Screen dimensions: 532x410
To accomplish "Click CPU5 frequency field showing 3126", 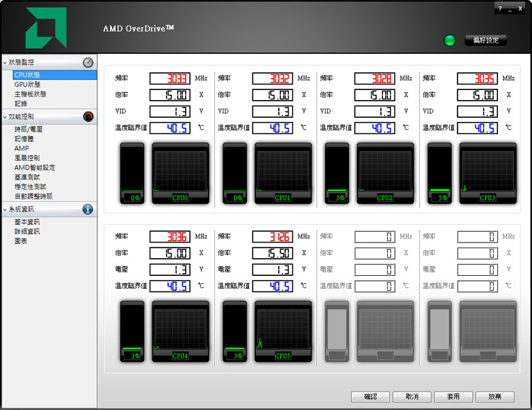I will click(x=272, y=236).
